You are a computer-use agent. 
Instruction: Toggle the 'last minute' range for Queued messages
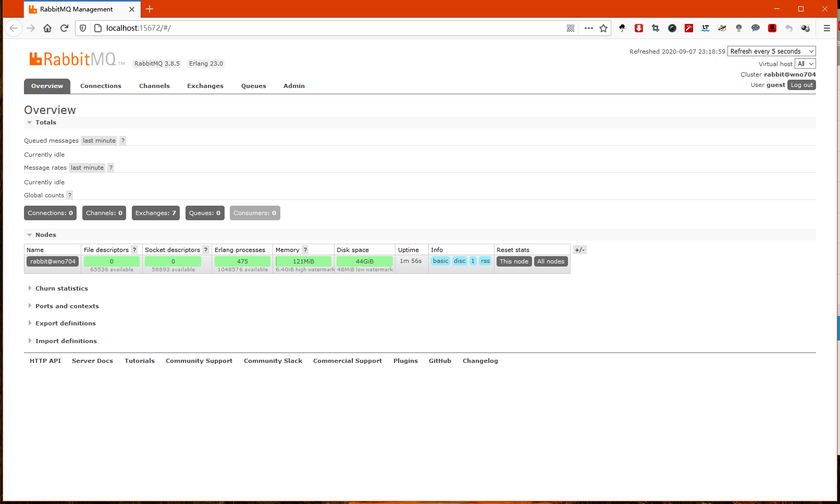(x=99, y=141)
